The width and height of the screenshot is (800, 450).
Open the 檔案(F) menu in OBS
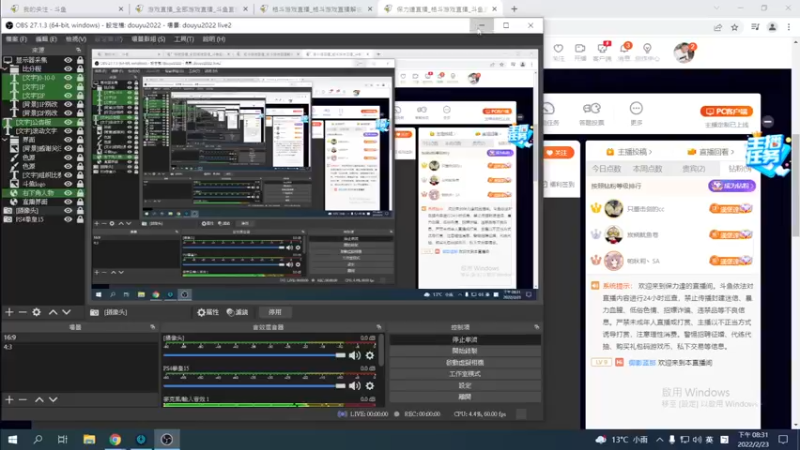tap(16, 39)
